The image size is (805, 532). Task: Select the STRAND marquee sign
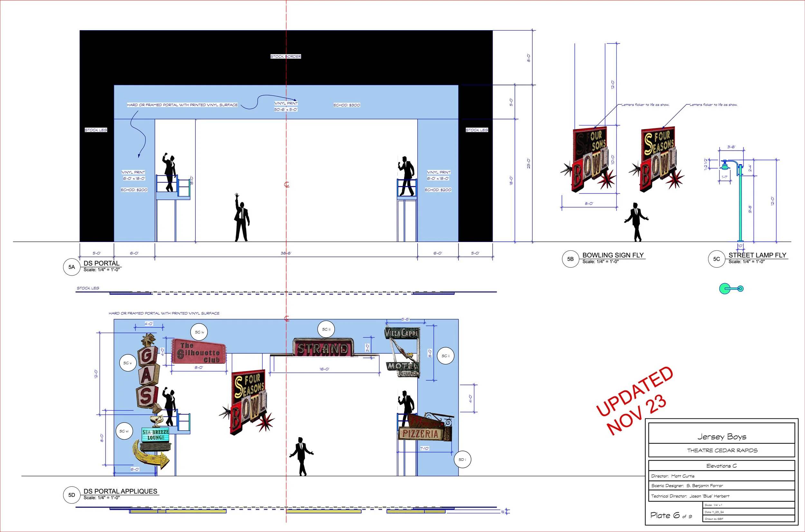(x=323, y=348)
